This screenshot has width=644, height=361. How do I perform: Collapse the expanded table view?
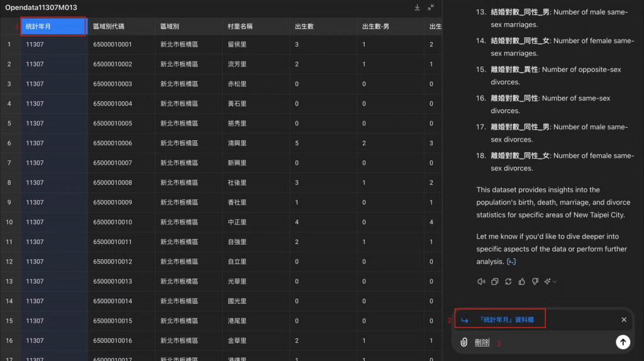point(430,8)
